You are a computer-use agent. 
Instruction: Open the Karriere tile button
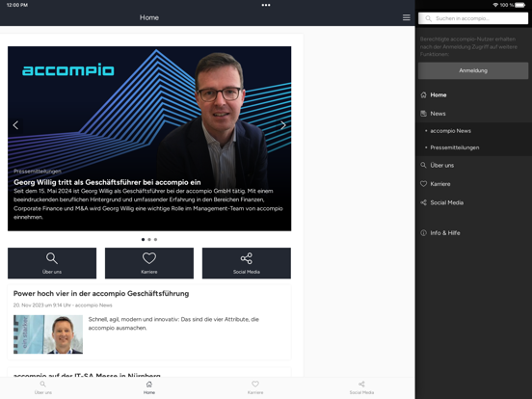click(149, 263)
